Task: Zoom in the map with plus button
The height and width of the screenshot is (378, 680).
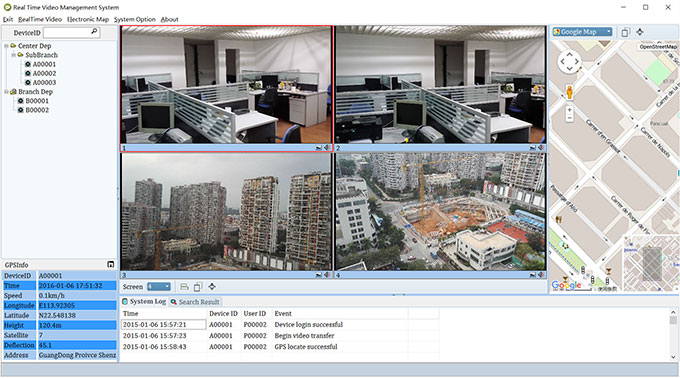Action: click(569, 110)
